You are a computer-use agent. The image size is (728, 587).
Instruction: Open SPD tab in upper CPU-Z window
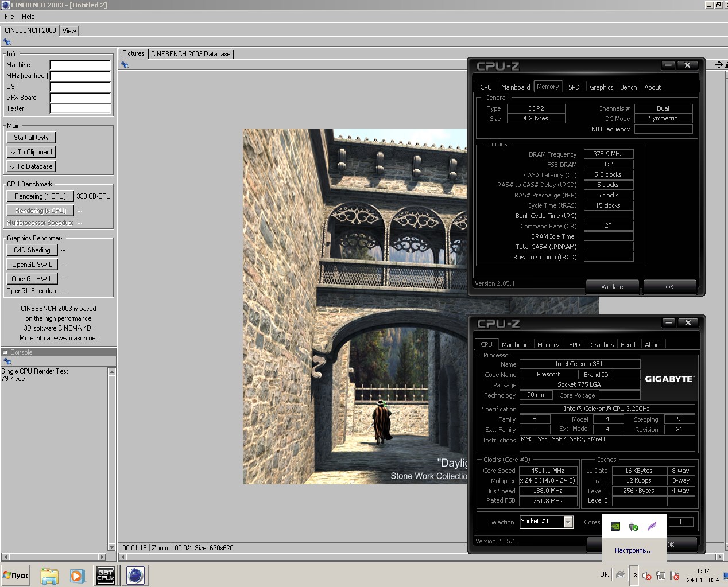(x=574, y=87)
